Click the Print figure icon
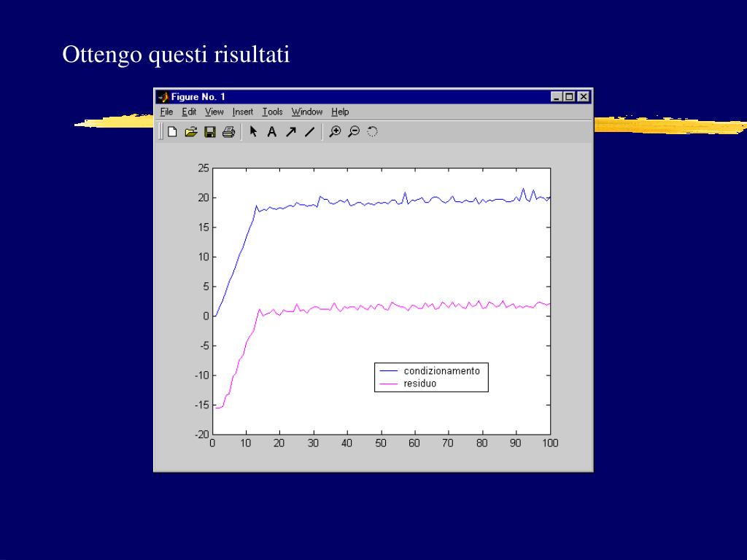This screenshot has width=747, height=560. pos(228,132)
